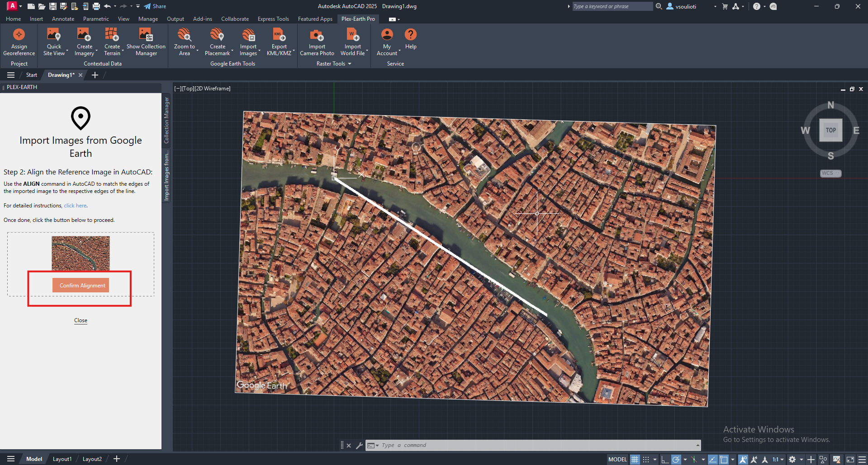Viewport: 868px width, 465px height.
Task: Click the Open file icon
Action: 42,6
